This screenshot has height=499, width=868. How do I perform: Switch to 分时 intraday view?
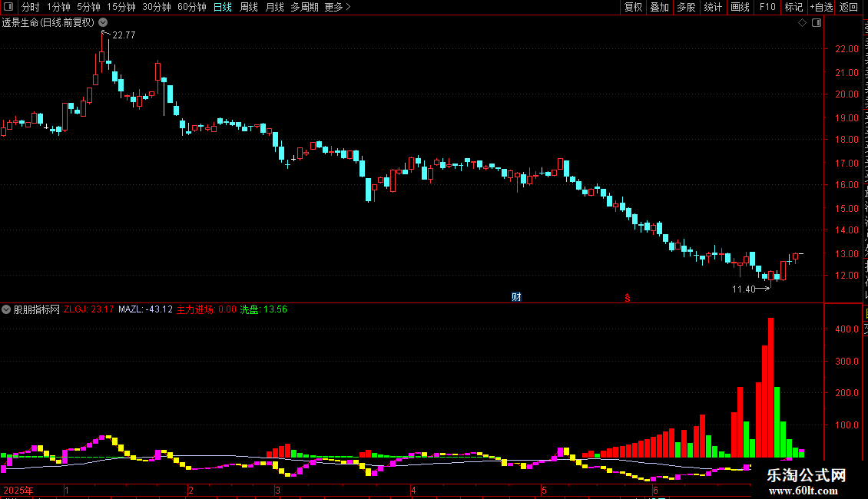(x=31, y=7)
